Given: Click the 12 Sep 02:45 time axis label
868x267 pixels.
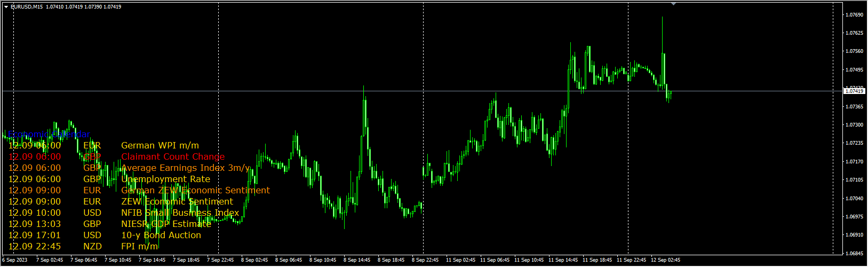Looking at the screenshot, I should (666, 260).
